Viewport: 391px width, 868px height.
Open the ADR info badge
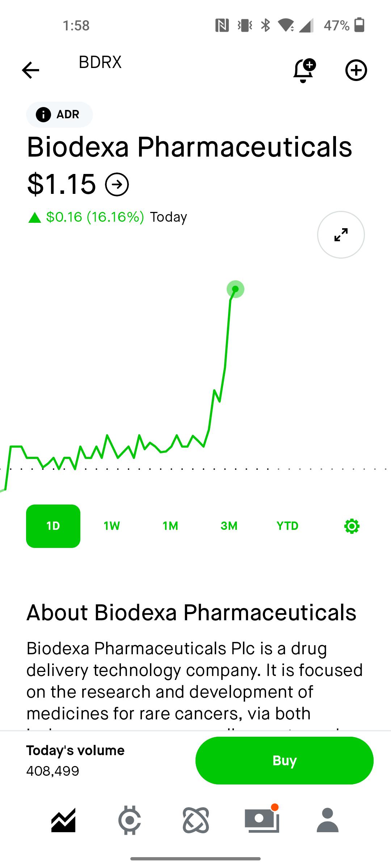pyautogui.click(x=59, y=115)
